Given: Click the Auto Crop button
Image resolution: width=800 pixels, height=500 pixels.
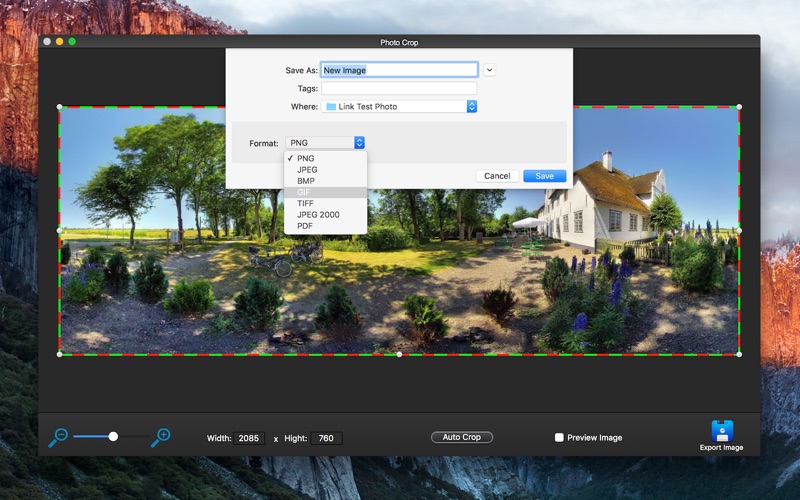Looking at the screenshot, I should coord(462,437).
